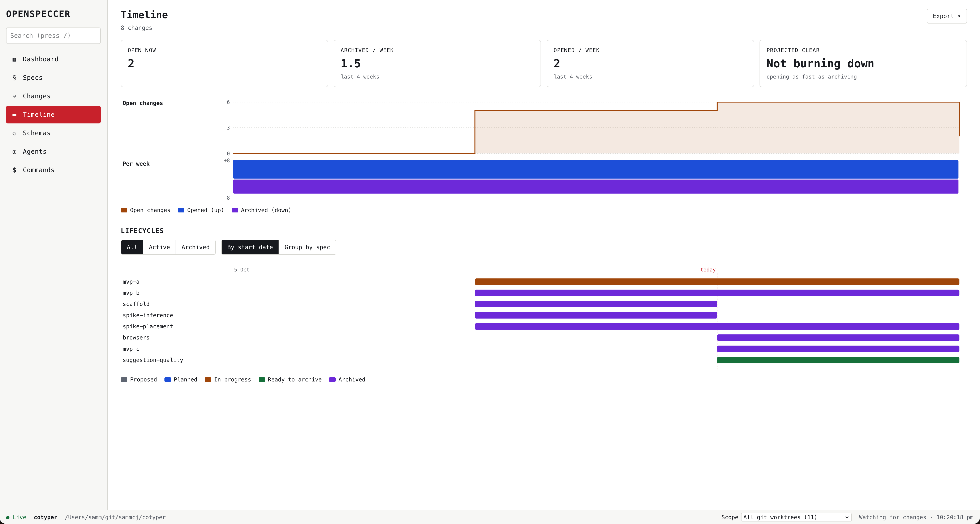Open the Changes section
Image resolution: width=980 pixels, height=524 pixels.
[53, 96]
